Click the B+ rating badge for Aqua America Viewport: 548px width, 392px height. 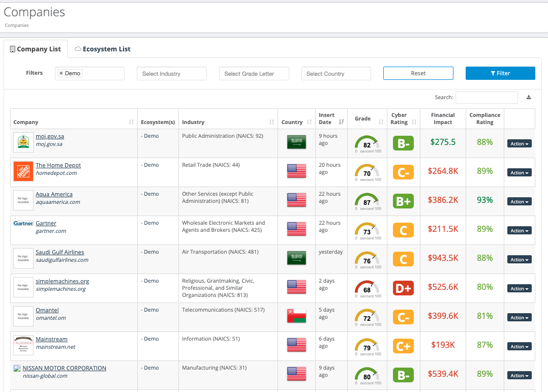coord(403,201)
